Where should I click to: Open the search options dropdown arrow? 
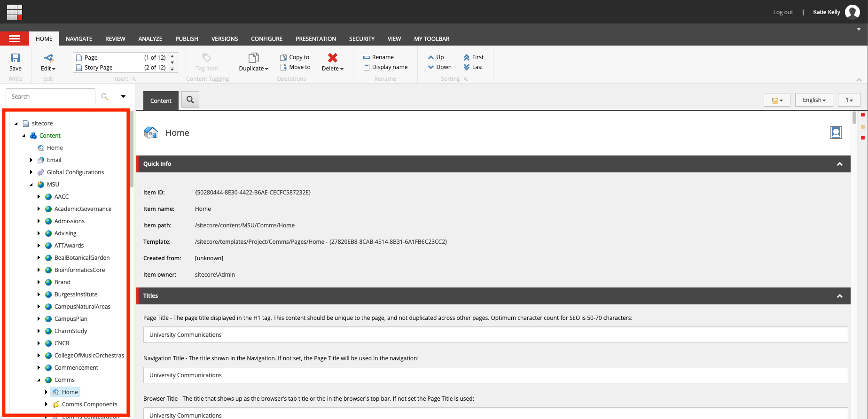tap(123, 97)
